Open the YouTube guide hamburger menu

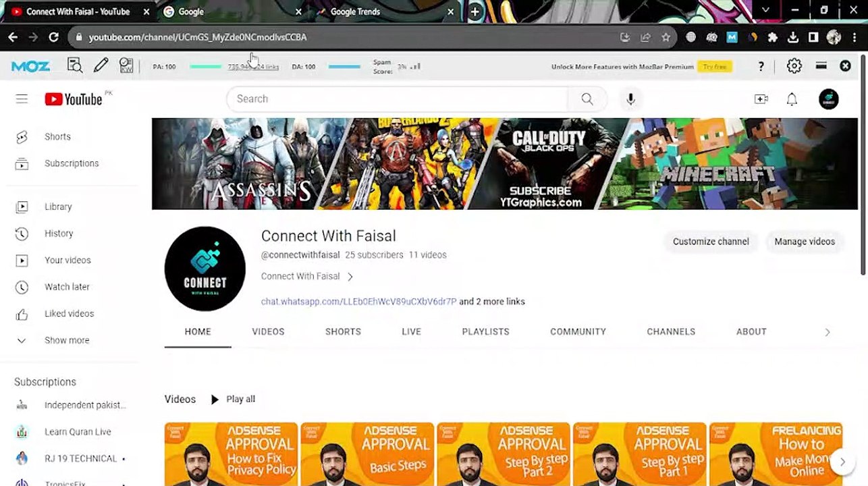(x=22, y=99)
